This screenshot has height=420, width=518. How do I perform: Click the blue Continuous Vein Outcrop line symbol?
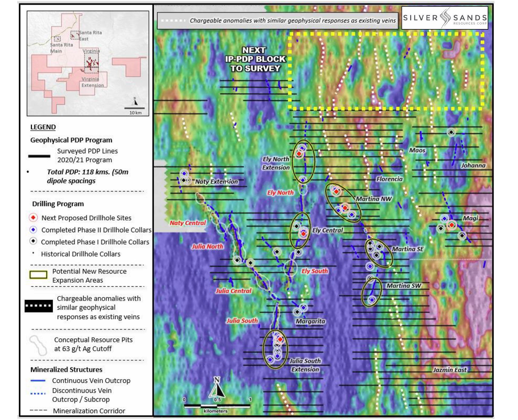tap(38, 381)
